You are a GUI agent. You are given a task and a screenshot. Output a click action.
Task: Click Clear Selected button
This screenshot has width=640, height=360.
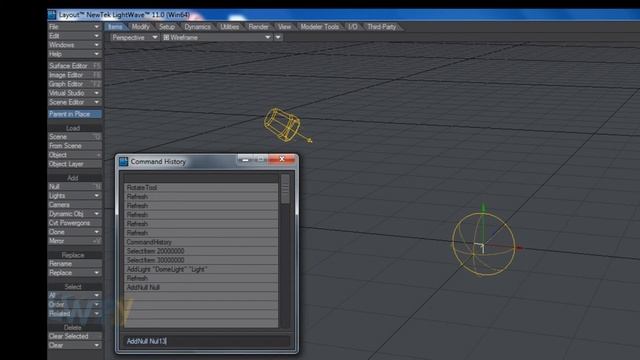click(74, 336)
